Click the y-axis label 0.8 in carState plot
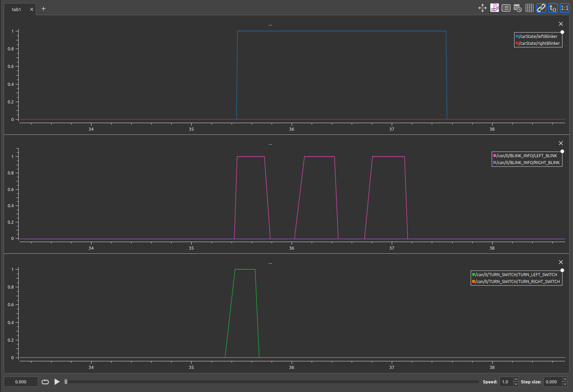 tap(11, 49)
